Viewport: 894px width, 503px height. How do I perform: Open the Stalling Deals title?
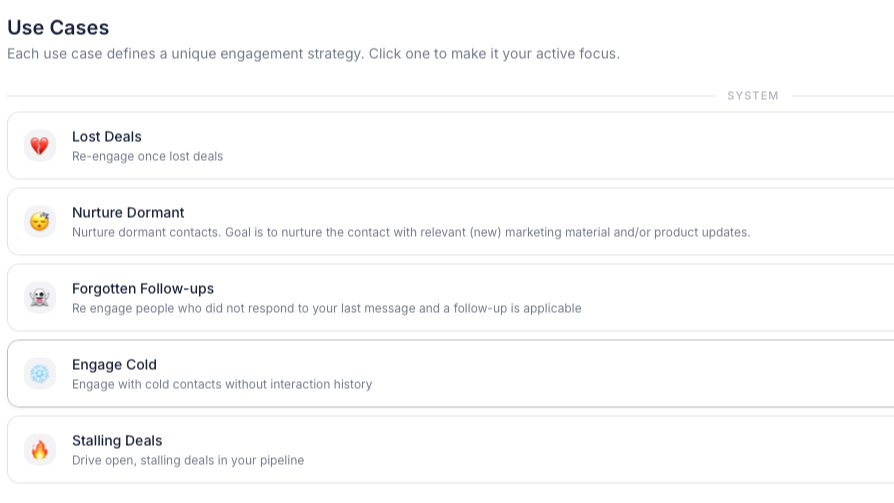(117, 441)
